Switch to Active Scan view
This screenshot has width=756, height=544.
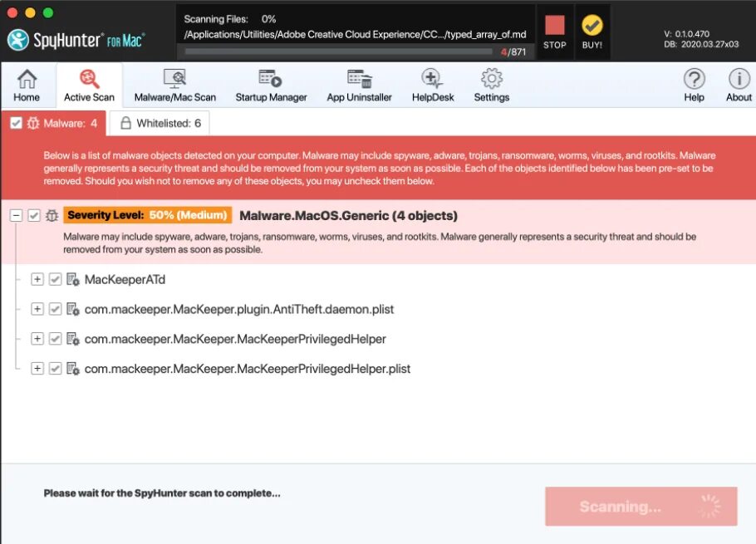[89, 86]
